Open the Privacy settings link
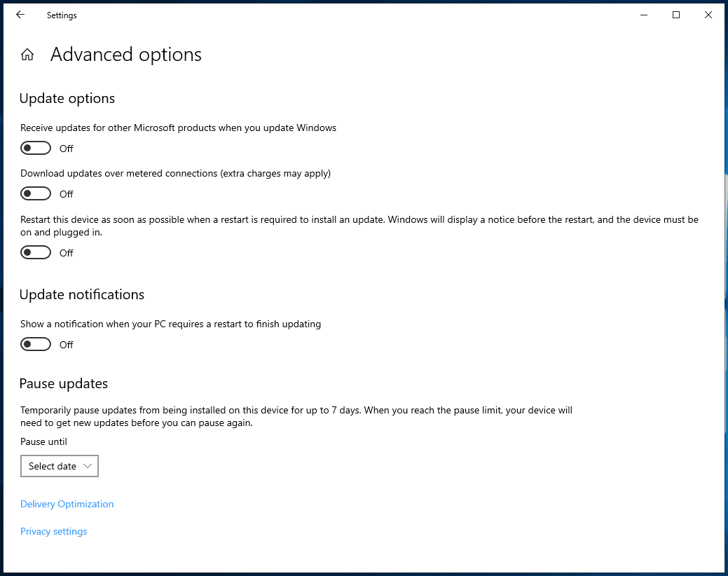This screenshot has width=728, height=576. coord(53,531)
